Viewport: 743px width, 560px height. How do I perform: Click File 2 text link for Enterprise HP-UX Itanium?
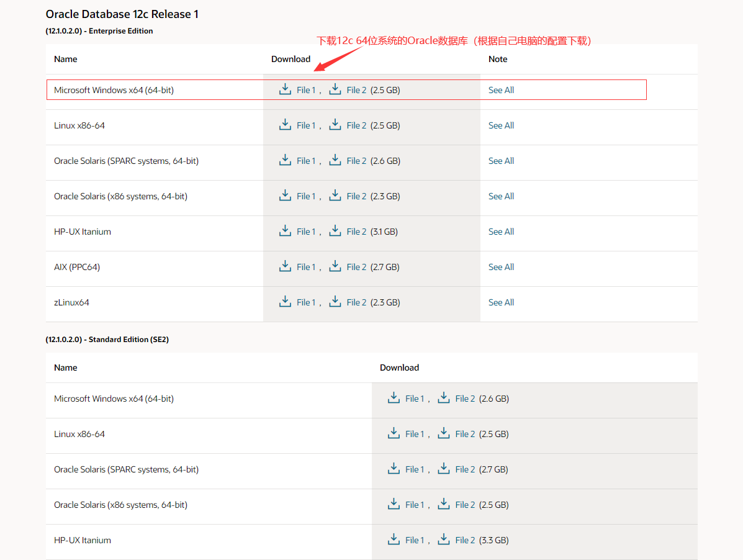(356, 232)
